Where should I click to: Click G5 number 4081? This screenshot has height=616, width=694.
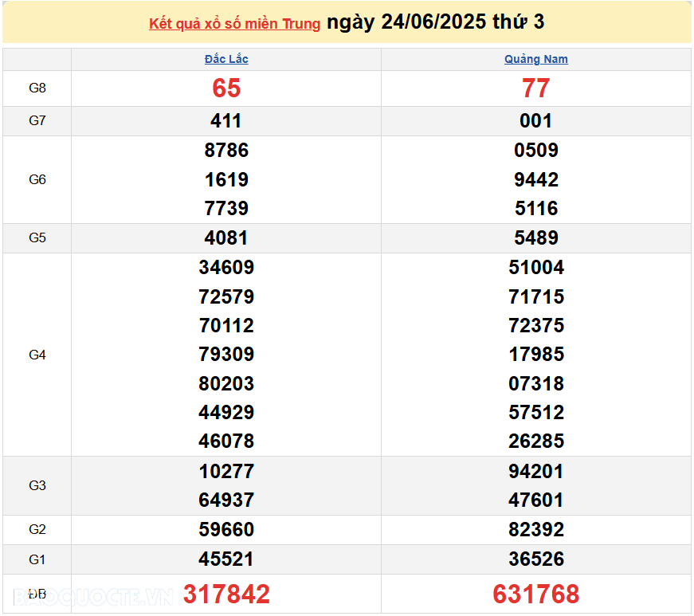pos(226,238)
